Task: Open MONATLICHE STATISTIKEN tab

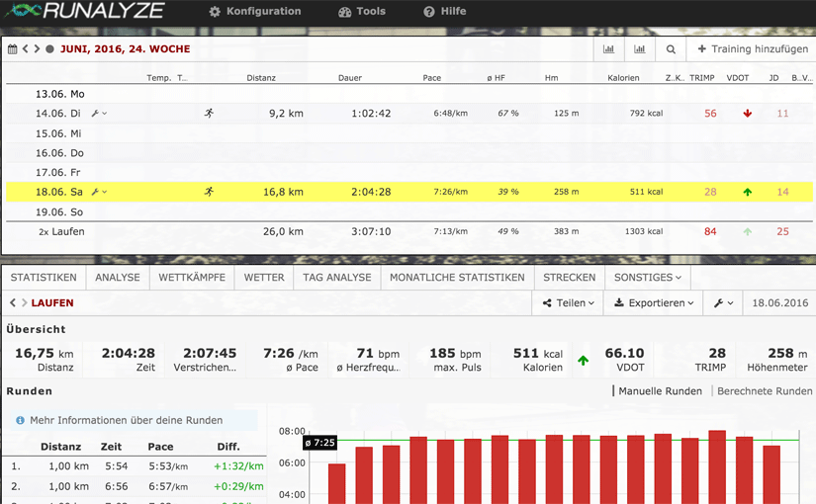Action: (457, 278)
